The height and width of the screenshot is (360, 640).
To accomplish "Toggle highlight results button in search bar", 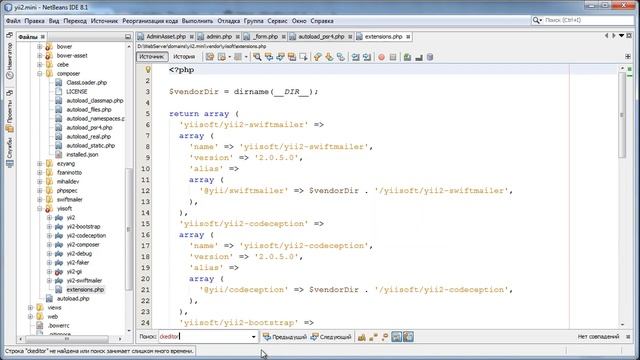I will point(396,337).
